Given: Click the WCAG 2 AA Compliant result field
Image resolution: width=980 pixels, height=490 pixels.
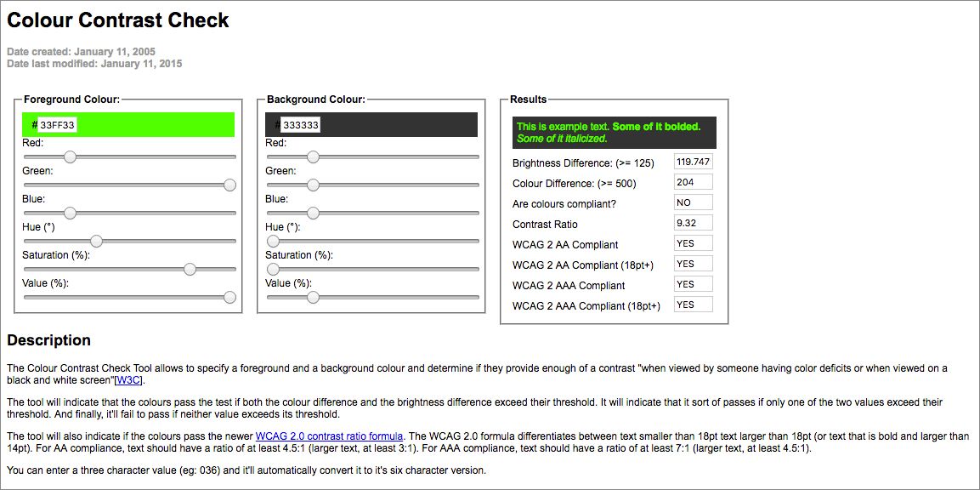Looking at the screenshot, I should tap(694, 243).
